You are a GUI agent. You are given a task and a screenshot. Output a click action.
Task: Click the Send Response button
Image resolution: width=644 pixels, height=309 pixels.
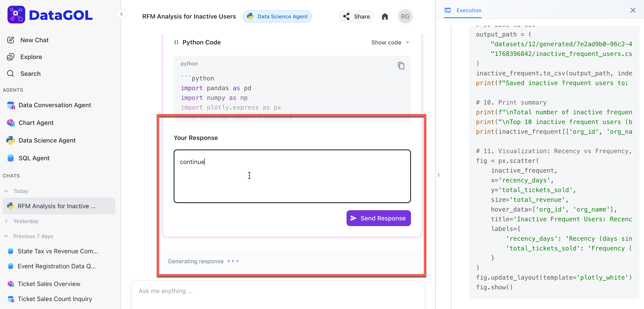click(378, 218)
